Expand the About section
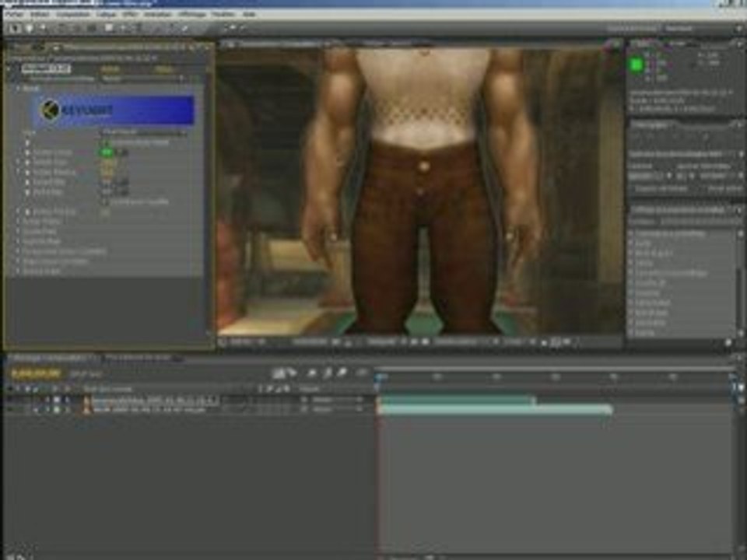 19,89
